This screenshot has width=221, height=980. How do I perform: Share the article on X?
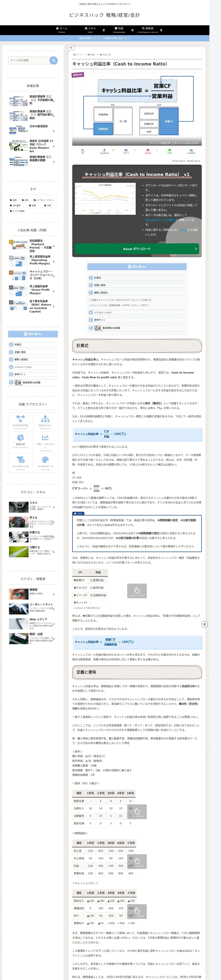[82, 151]
